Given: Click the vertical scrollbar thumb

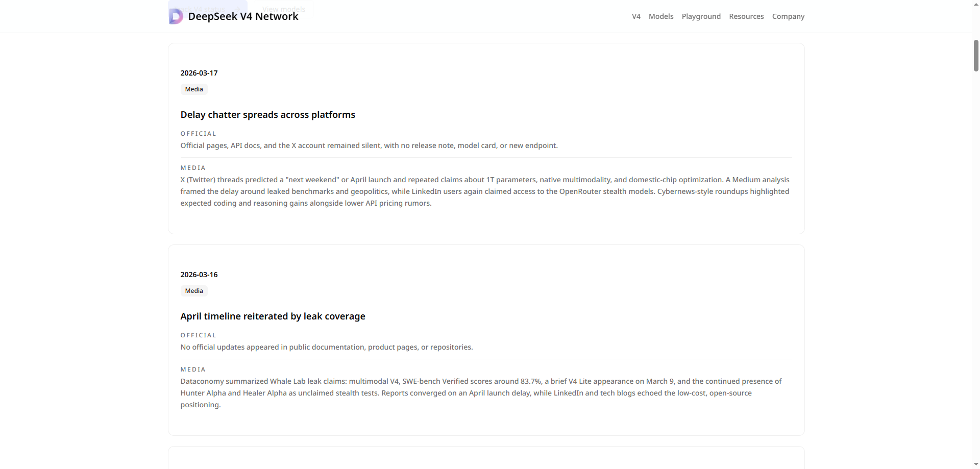Looking at the screenshot, I should point(976,56).
